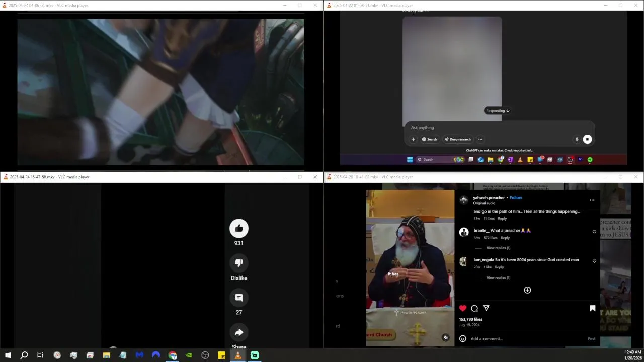Click the plus attach button in ChatGPT box
This screenshot has width=644, height=362.
pyautogui.click(x=413, y=139)
